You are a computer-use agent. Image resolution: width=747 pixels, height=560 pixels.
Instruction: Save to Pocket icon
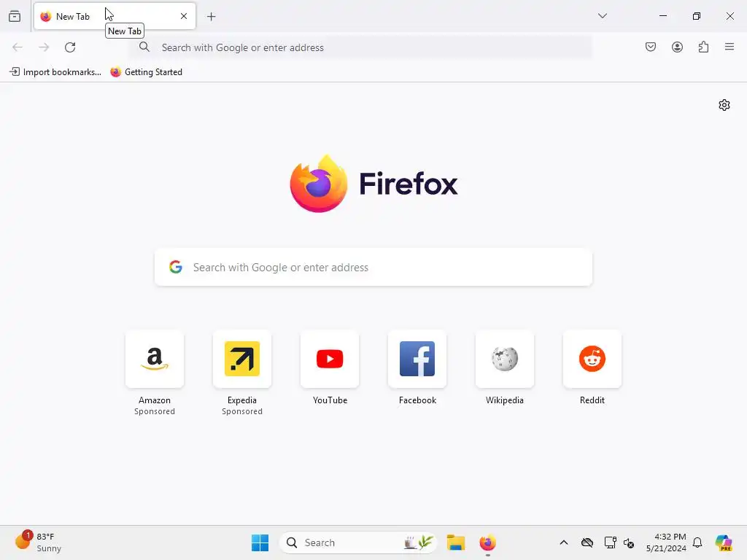point(650,47)
